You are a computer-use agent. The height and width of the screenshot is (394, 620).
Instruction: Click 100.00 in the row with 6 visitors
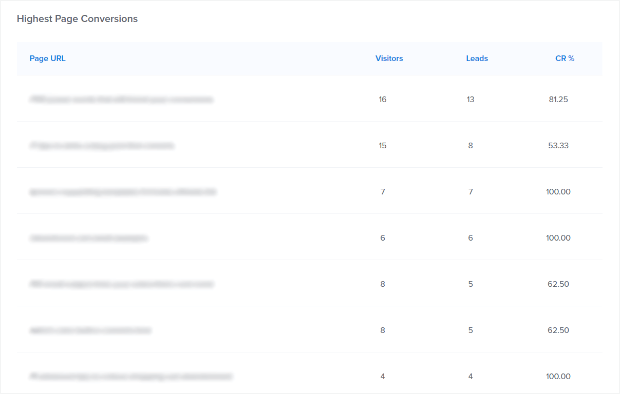click(x=558, y=238)
